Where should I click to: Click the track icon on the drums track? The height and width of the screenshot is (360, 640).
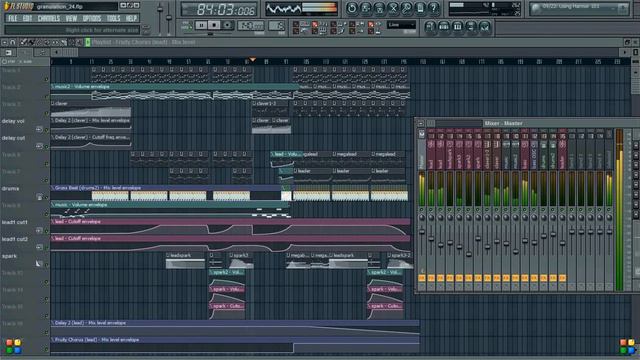pyautogui.click(x=39, y=197)
